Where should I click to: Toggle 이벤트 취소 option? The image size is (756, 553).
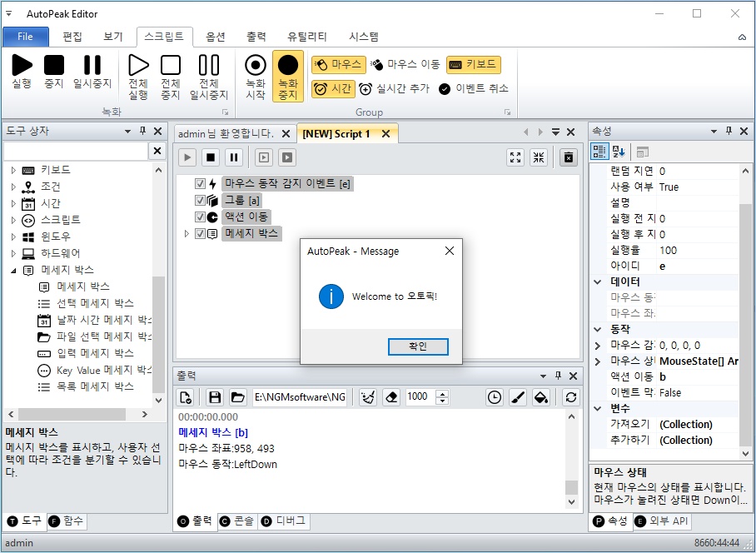click(x=474, y=89)
